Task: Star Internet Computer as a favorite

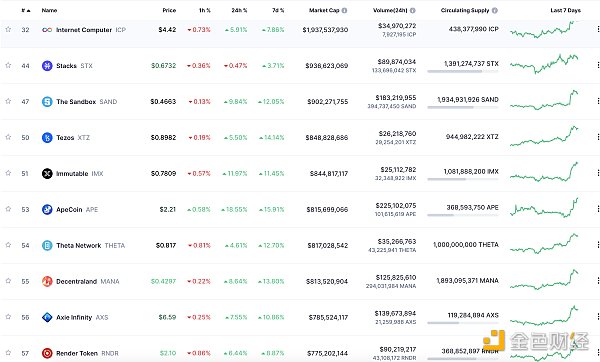Action: point(8,29)
